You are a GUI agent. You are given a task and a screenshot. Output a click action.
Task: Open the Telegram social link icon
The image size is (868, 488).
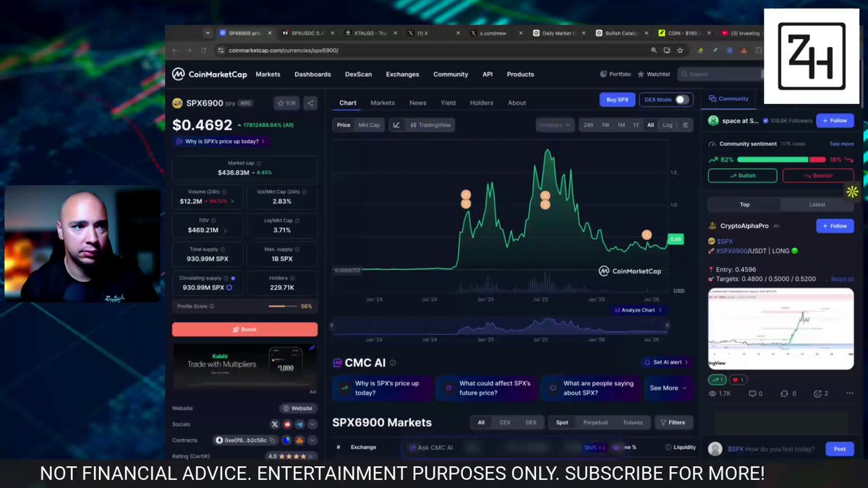coord(299,424)
